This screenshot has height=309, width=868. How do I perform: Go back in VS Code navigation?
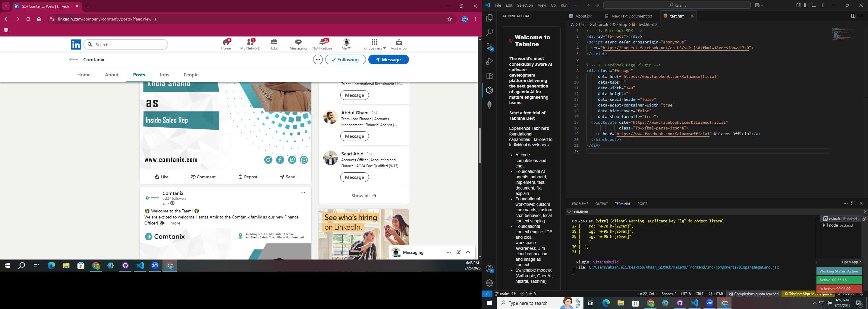click(589, 5)
